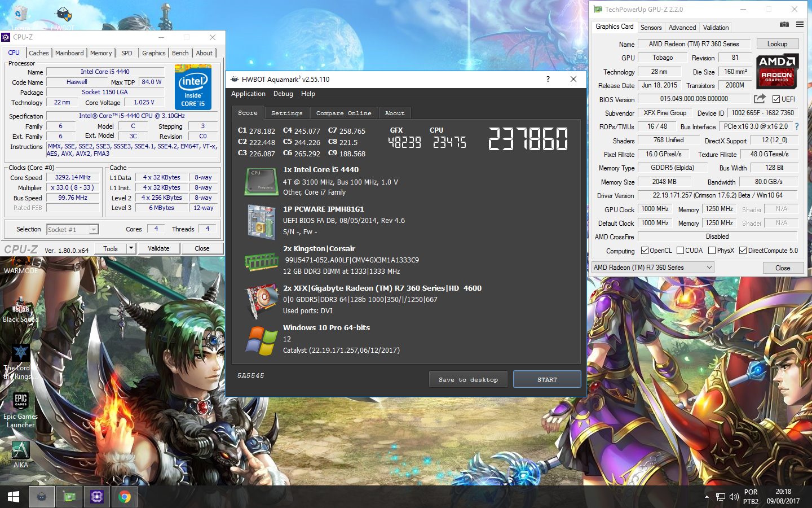Click the network tray icon
This screenshot has height=508, width=812.
pos(721,497)
